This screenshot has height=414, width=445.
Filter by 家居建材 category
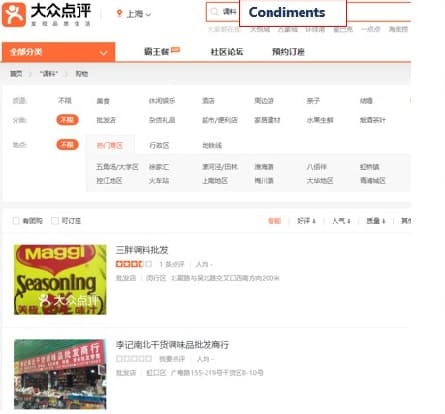tap(267, 120)
